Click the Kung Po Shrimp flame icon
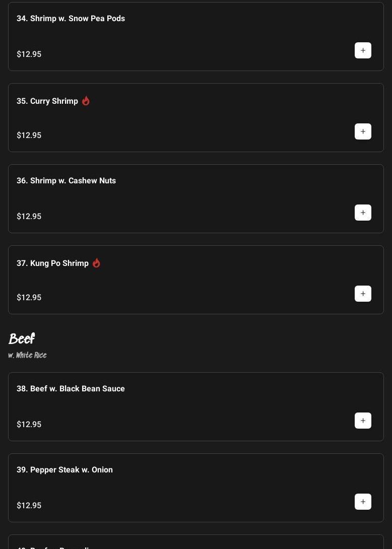Viewport: 392px width, 549px height. 96,263
